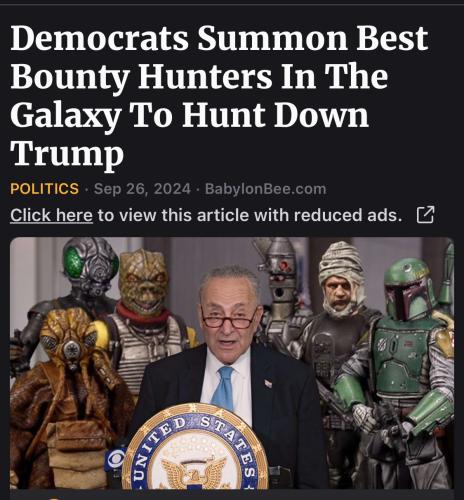Click the "Democrats Summon Best" headline line

pos(219,39)
